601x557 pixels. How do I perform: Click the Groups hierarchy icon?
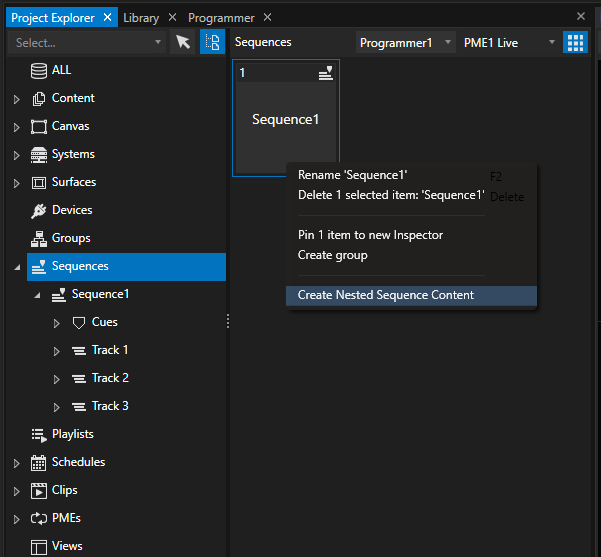[x=39, y=238]
